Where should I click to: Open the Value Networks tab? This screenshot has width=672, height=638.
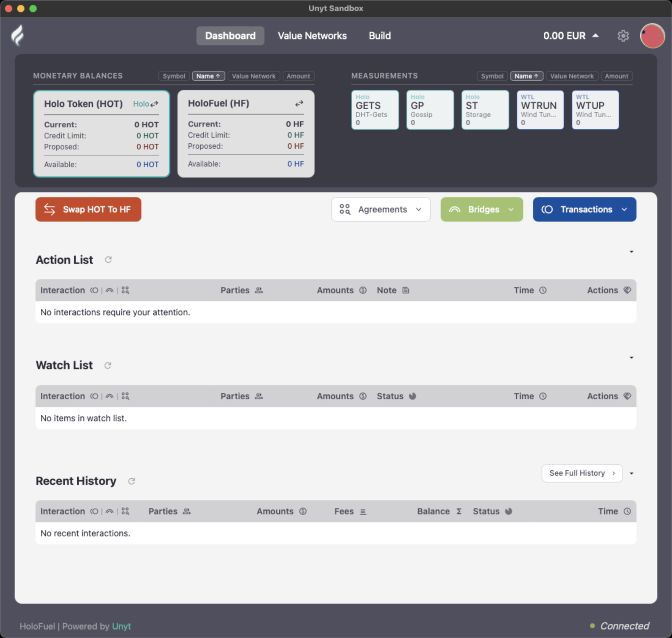[x=312, y=36]
